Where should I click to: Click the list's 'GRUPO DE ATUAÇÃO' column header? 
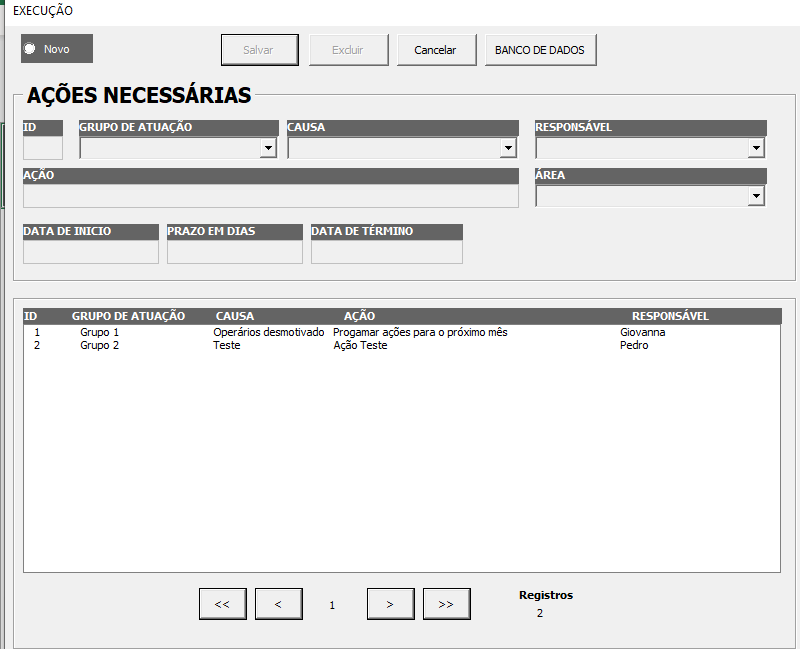pyautogui.click(x=128, y=316)
